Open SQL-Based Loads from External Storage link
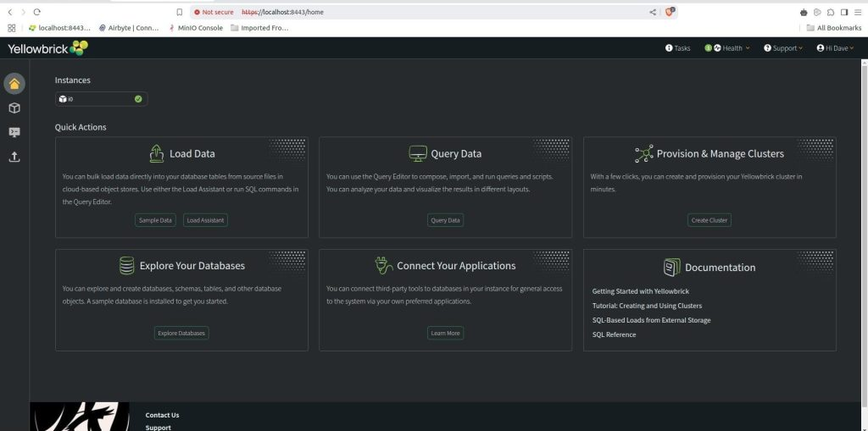Screen dimensions: 868x431 651,320
